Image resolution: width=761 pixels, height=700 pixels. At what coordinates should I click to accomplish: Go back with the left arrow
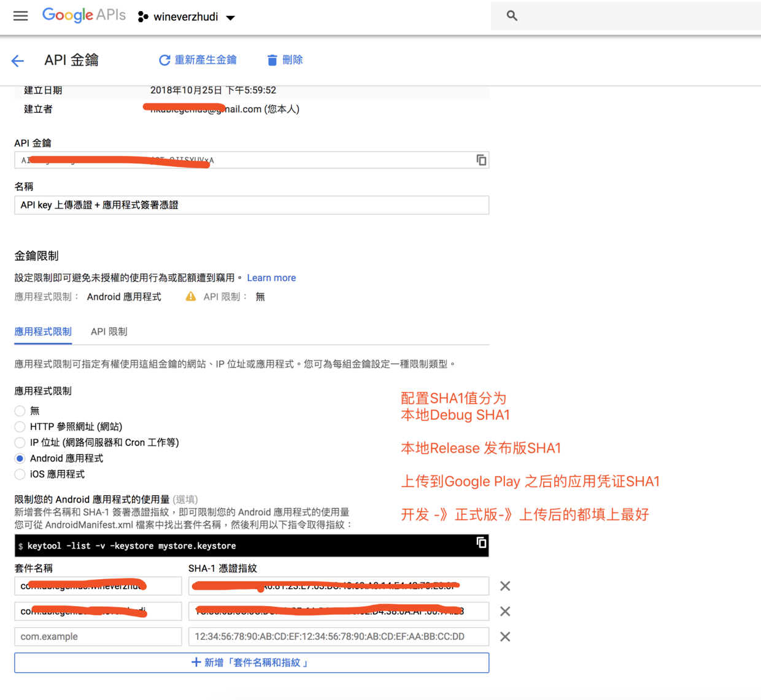coord(17,61)
